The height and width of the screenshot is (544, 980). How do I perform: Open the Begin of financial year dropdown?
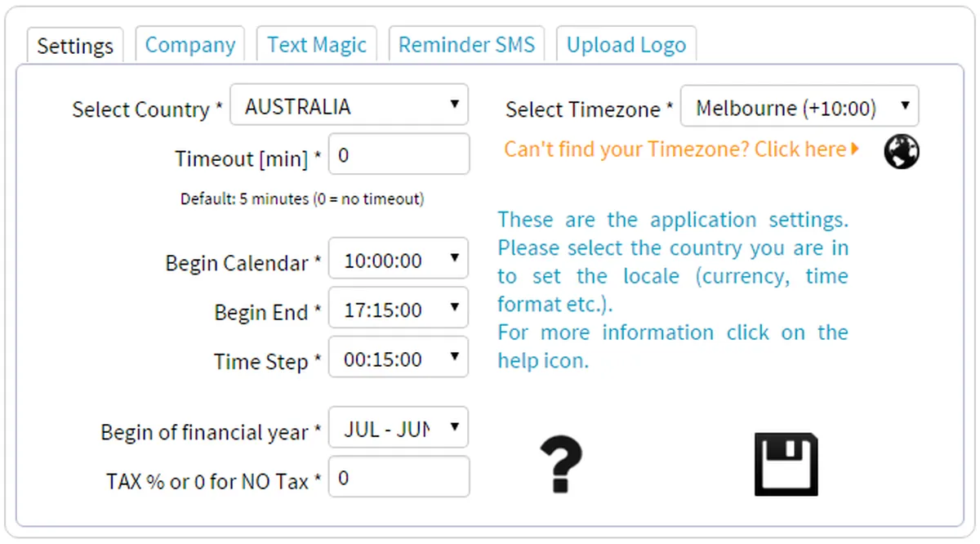point(399,430)
